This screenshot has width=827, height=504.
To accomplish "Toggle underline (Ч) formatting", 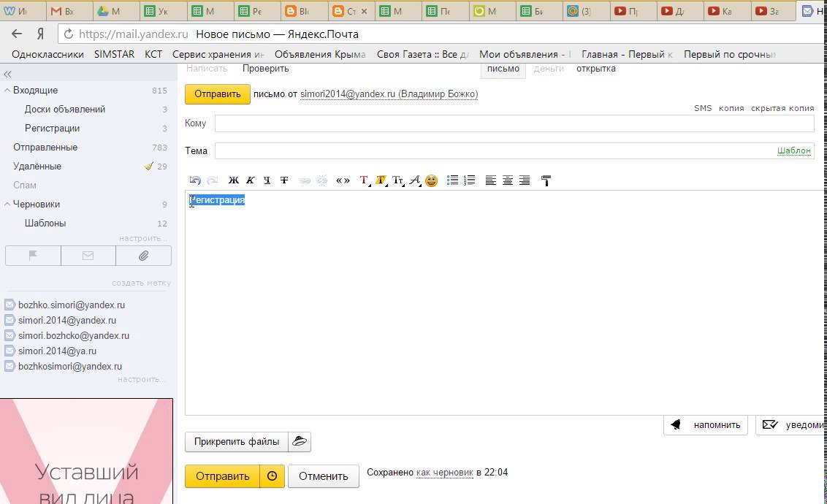I will click(x=267, y=180).
